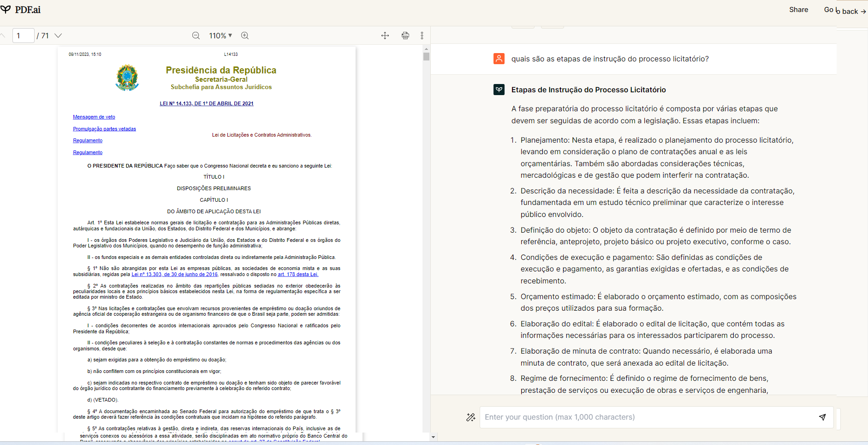Open suggested questions with the magic wand icon
The image size is (868, 445).
[471, 417]
